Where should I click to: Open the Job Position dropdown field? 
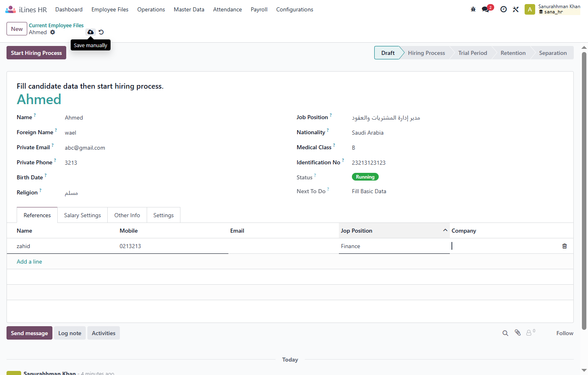(x=457, y=118)
